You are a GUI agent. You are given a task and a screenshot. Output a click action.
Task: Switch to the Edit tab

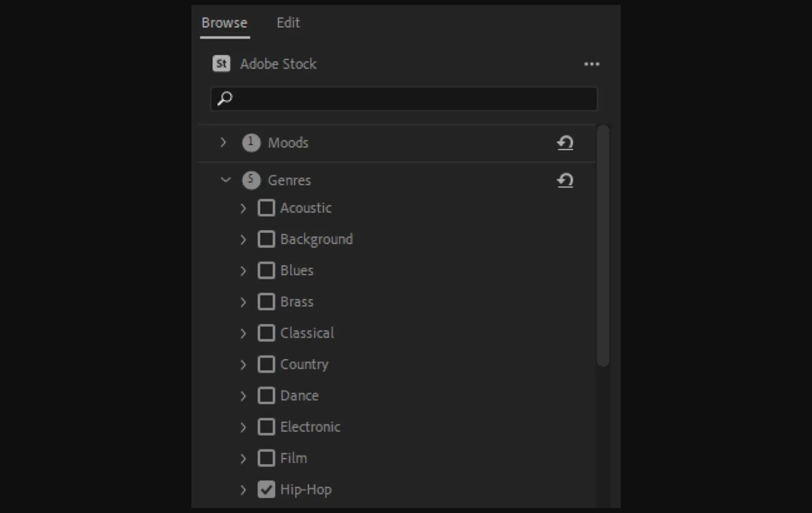(x=288, y=23)
